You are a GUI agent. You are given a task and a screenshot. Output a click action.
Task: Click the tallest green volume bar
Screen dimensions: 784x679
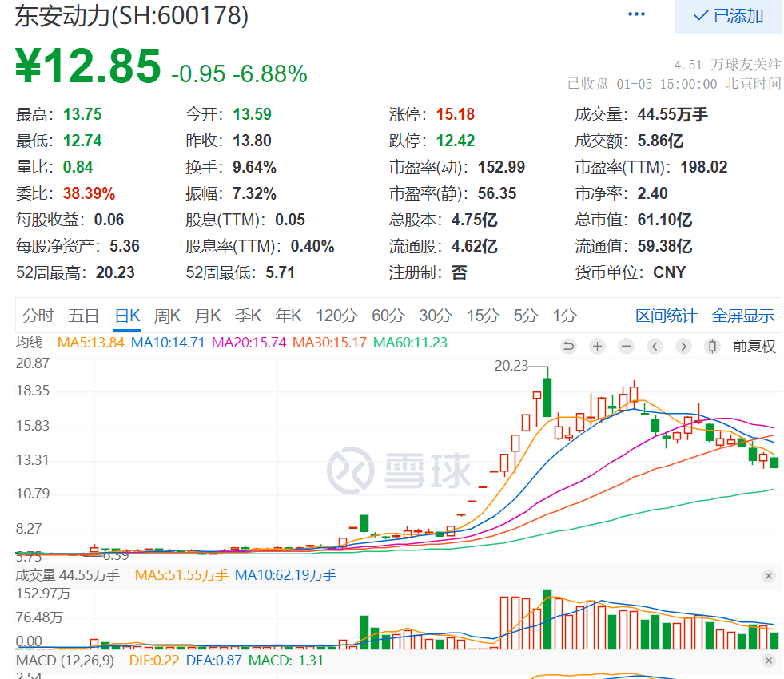(547, 620)
